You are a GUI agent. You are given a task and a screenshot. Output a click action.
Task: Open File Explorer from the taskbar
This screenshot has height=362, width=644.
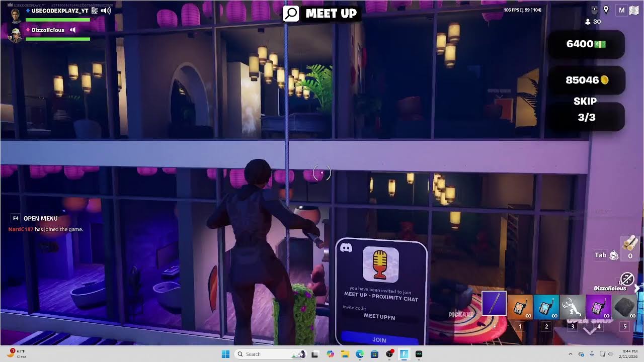(345, 354)
